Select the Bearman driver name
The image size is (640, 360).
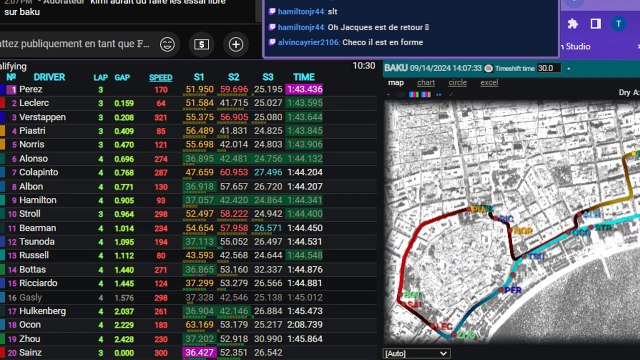pyautogui.click(x=38, y=228)
